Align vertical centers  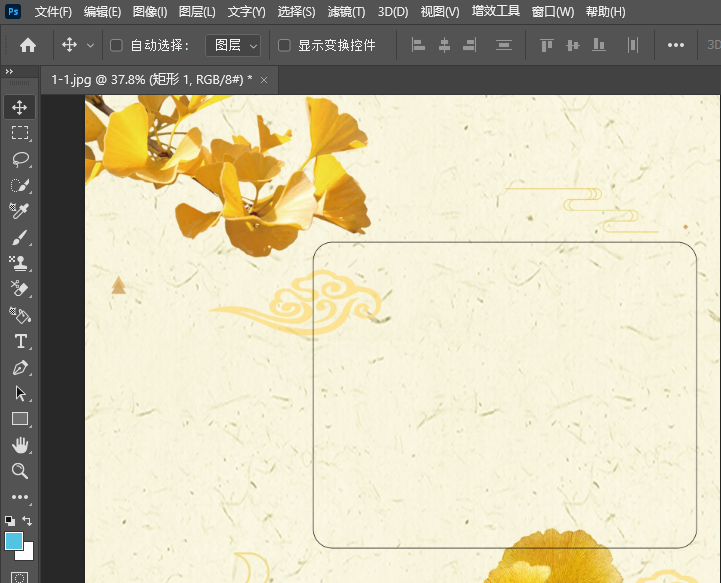point(573,45)
